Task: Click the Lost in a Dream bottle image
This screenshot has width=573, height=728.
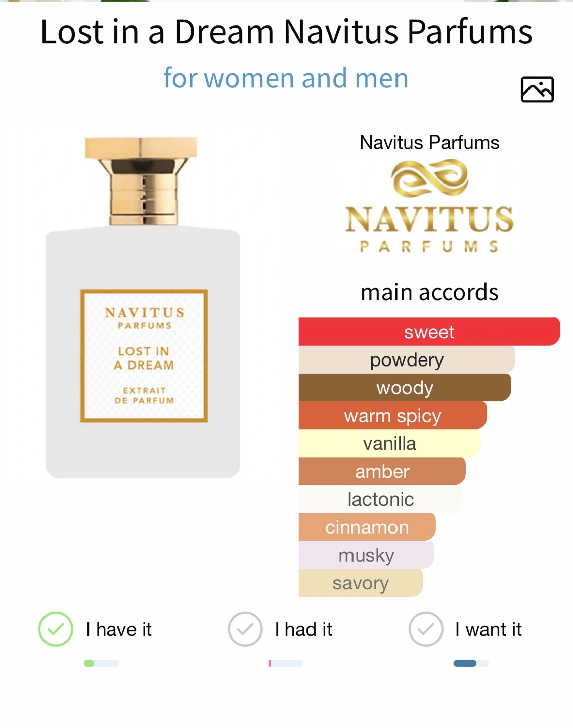Action: (143, 307)
